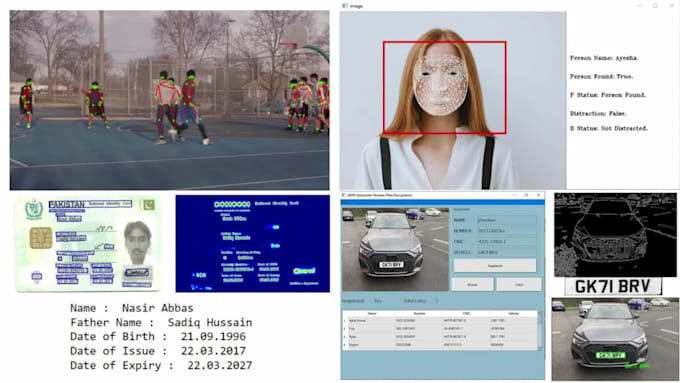Select the fourth row of the records table

(440, 345)
